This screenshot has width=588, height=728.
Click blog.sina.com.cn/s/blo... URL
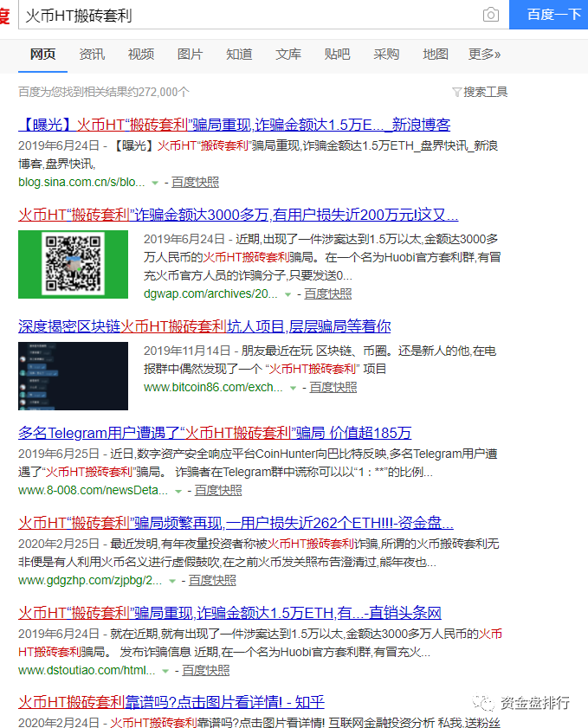point(81,182)
